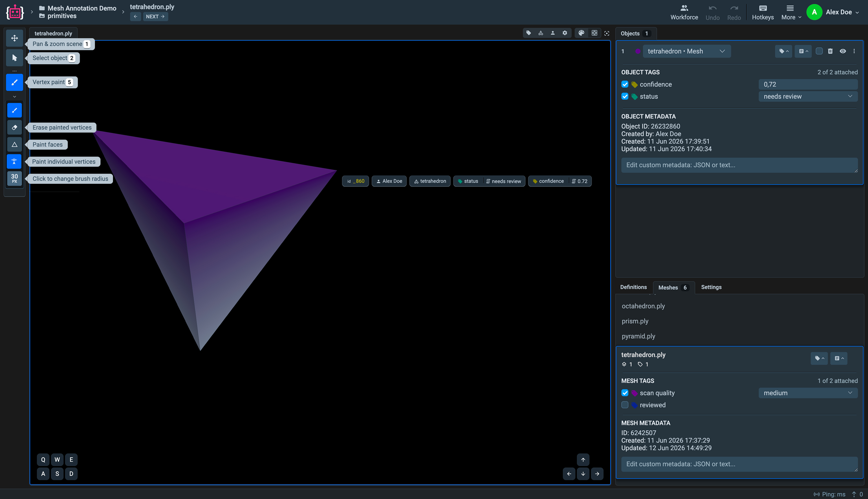This screenshot has width=868, height=499.
Task: Open the Alex Doe account menu
Action: coord(833,12)
